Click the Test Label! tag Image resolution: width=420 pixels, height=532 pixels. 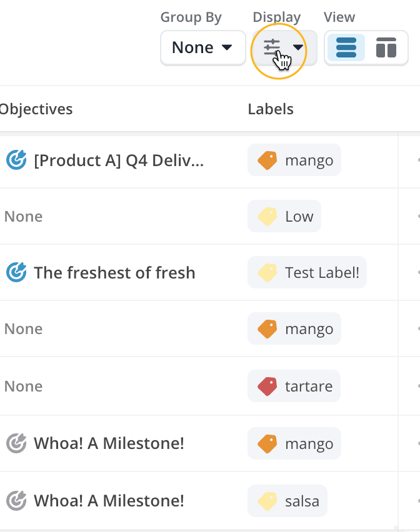pos(307,272)
